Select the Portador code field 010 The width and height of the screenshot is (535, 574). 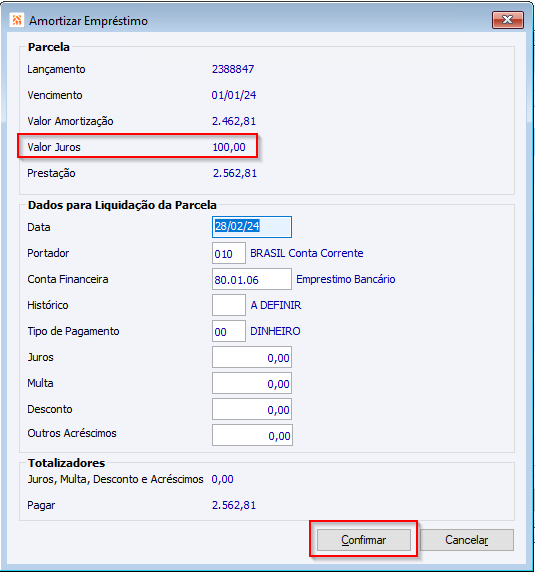(x=229, y=253)
